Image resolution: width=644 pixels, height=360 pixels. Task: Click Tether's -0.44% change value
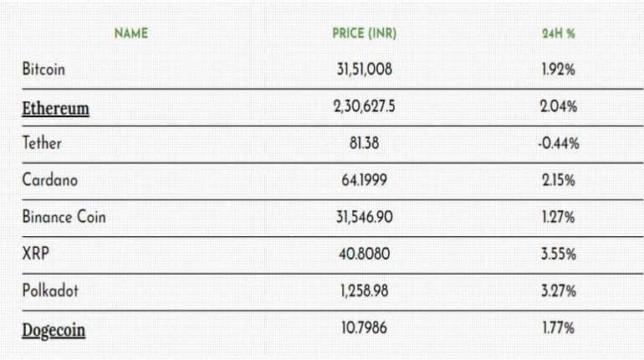click(x=559, y=143)
